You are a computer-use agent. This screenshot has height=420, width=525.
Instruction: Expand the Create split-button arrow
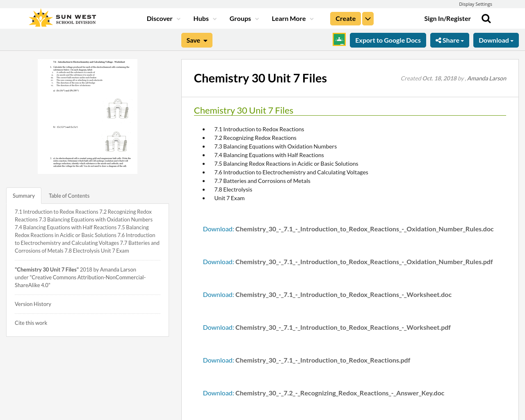tap(368, 19)
